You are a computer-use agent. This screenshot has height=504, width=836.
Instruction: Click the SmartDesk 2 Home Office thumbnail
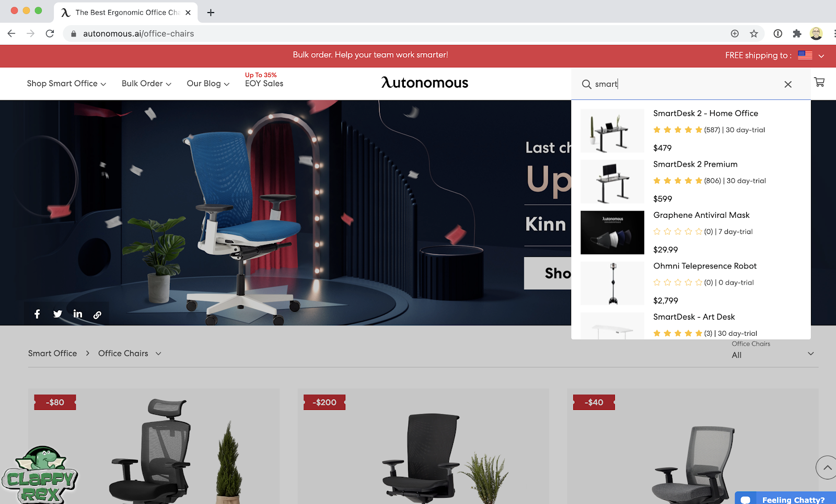(x=612, y=131)
